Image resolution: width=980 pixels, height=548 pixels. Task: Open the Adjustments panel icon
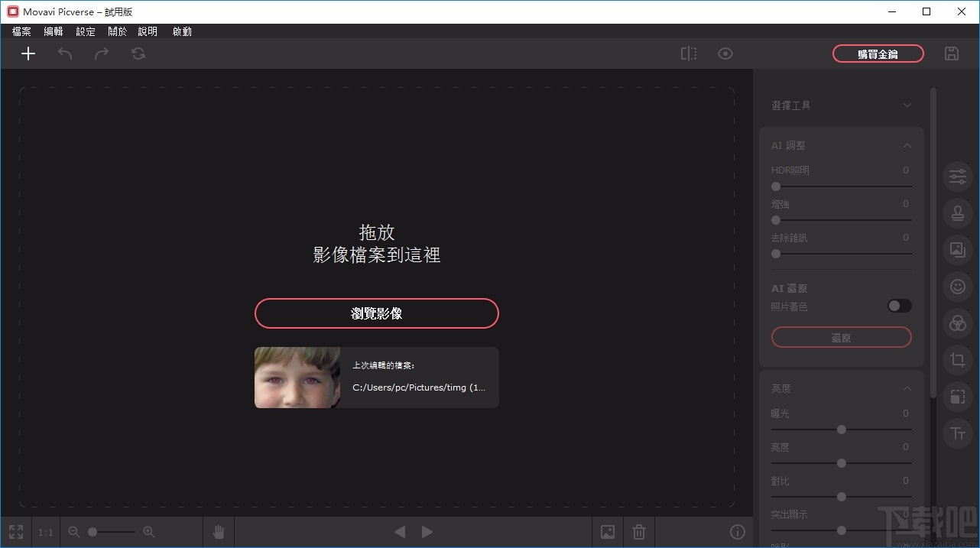958,176
